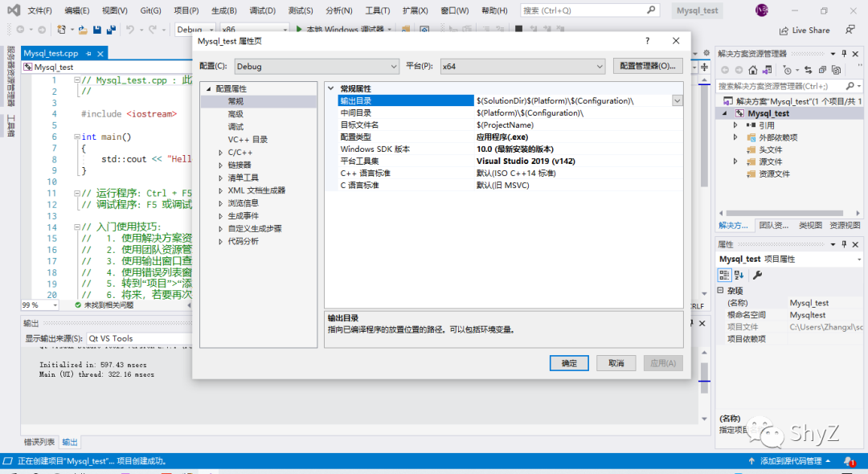Screen dimensions: 868x474
Task: Click the Redo arrow in the toolbar
Action: (x=152, y=30)
